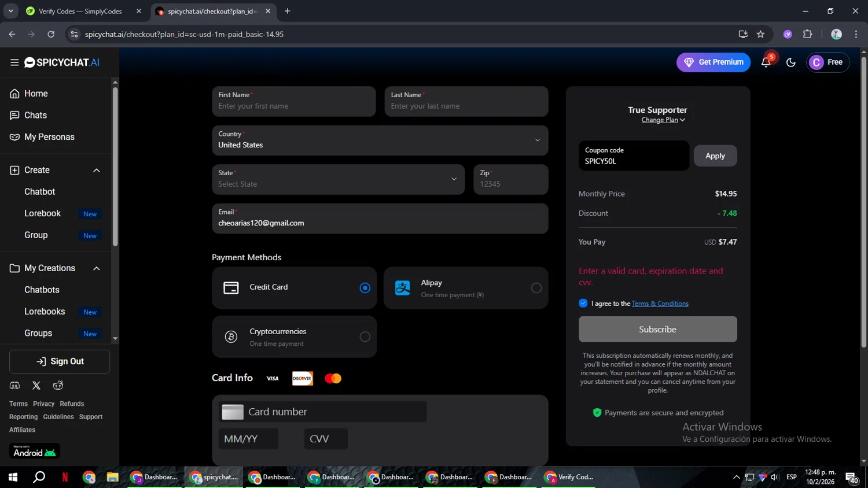Open Windows Start menu
The height and width of the screenshot is (488, 868).
[13, 477]
